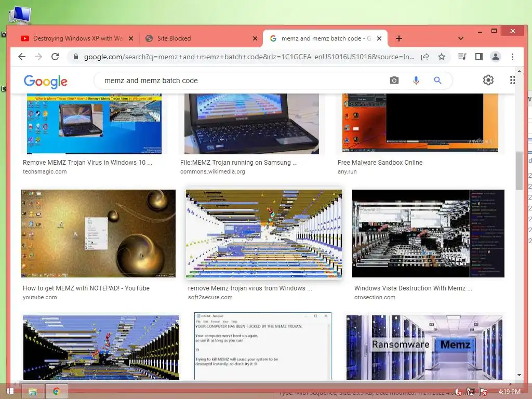Click the 4:19 PM taskbar clock
532x399 pixels.
click(x=509, y=392)
